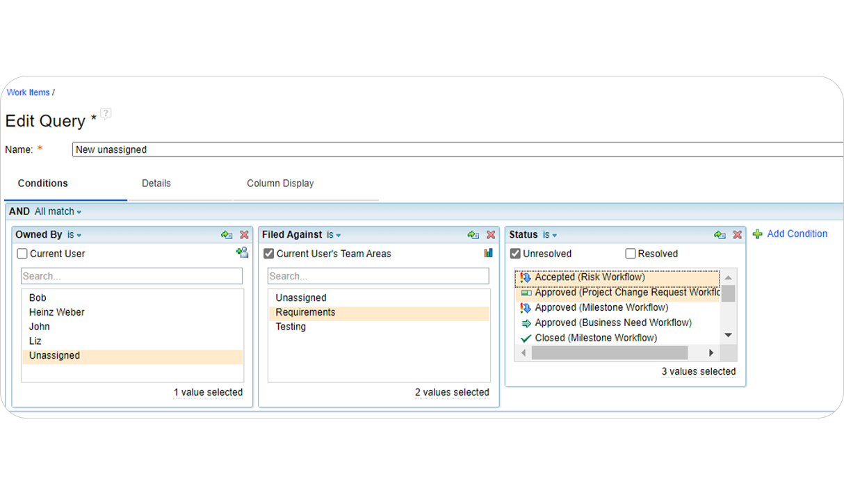
Task: Remove the Filed Against condition via its red X
Action: (491, 235)
